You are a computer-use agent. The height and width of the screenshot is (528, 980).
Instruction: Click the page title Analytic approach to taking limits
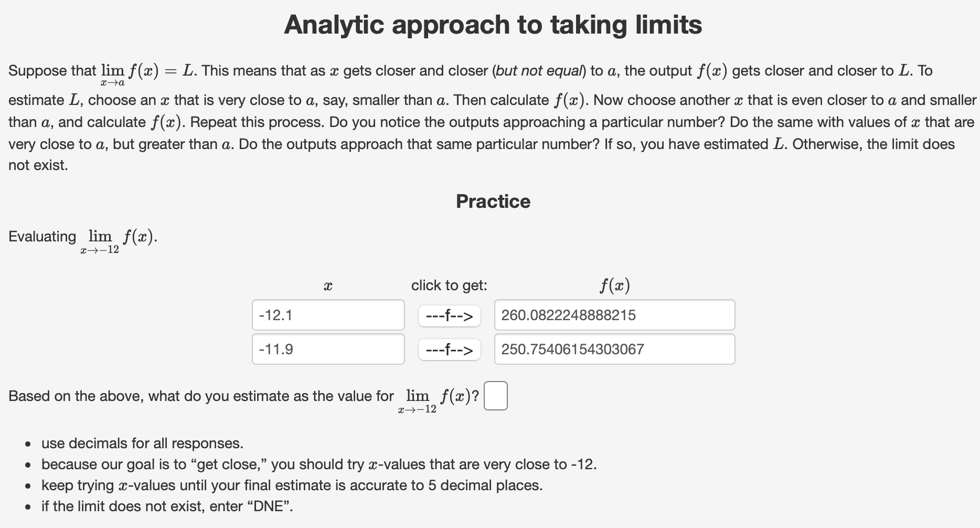coord(493,24)
